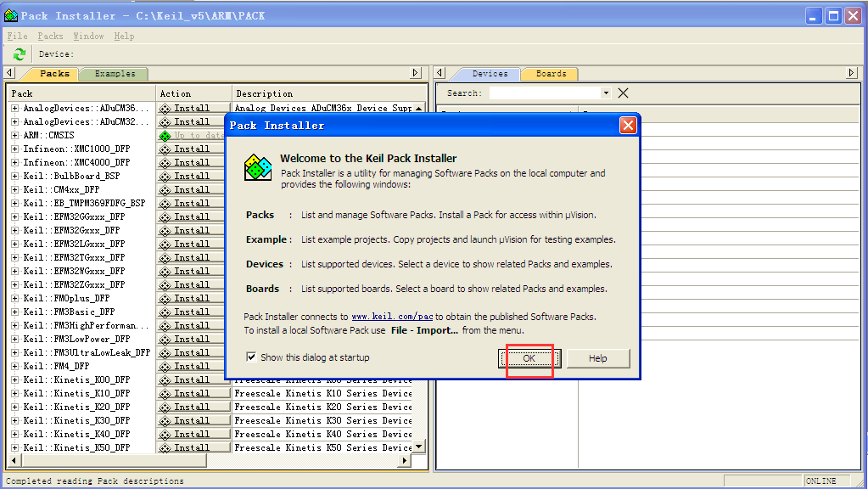
Task: Click the green up-to-date icon for ARM::CMSIS
Action: point(165,136)
